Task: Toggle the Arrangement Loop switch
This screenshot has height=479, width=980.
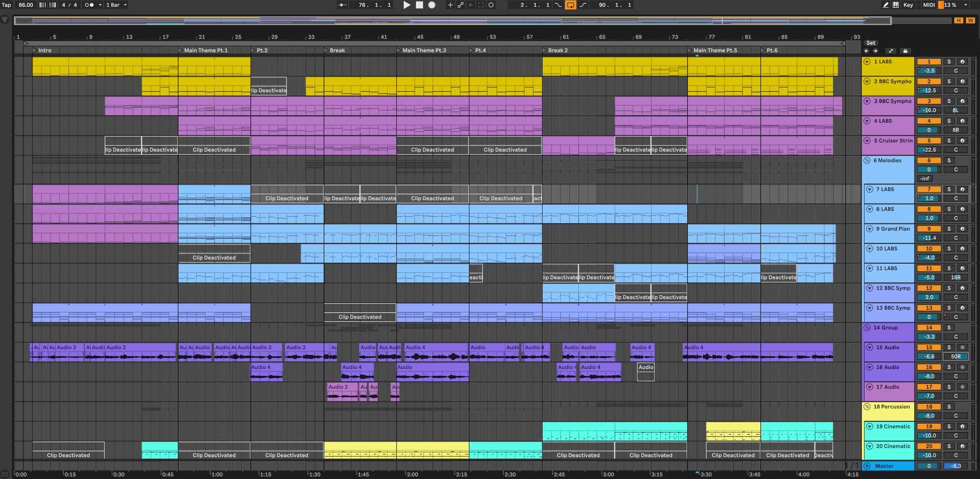Action: click(571, 5)
